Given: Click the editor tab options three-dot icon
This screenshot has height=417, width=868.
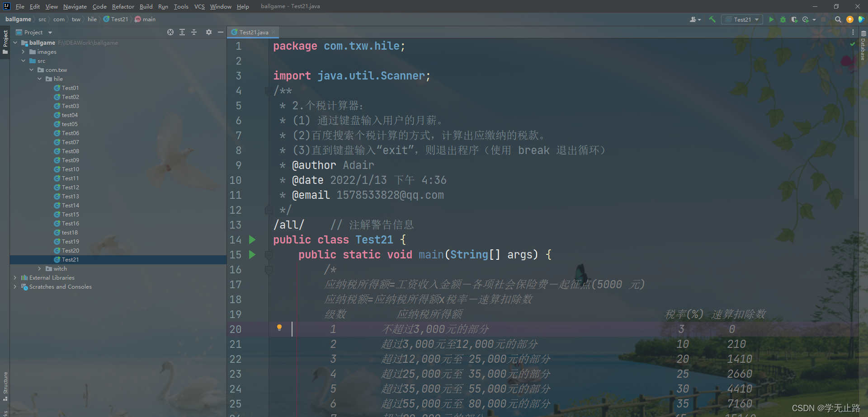Looking at the screenshot, I should click(x=853, y=32).
